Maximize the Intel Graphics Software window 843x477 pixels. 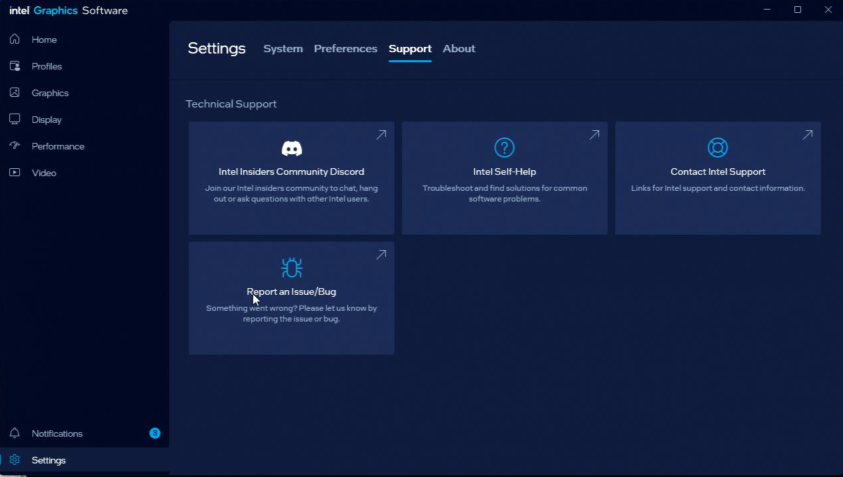[x=798, y=10]
